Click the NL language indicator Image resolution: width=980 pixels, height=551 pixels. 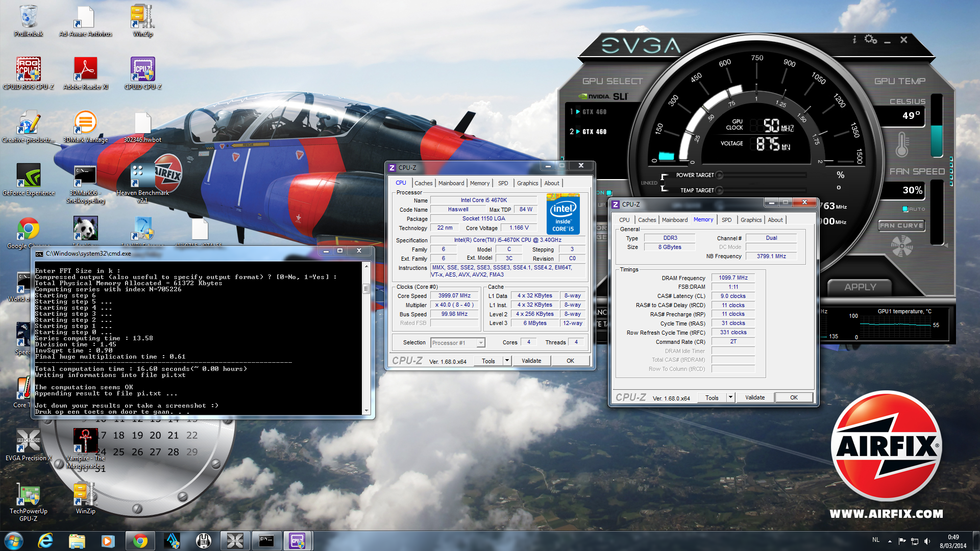click(x=876, y=540)
